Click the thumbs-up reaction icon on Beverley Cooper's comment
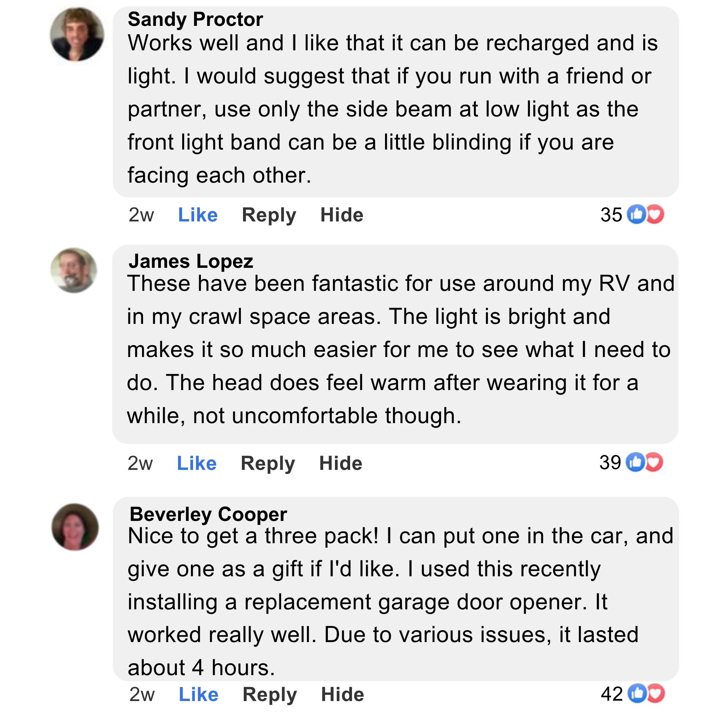Screen dimensions: 728x728 [637, 693]
